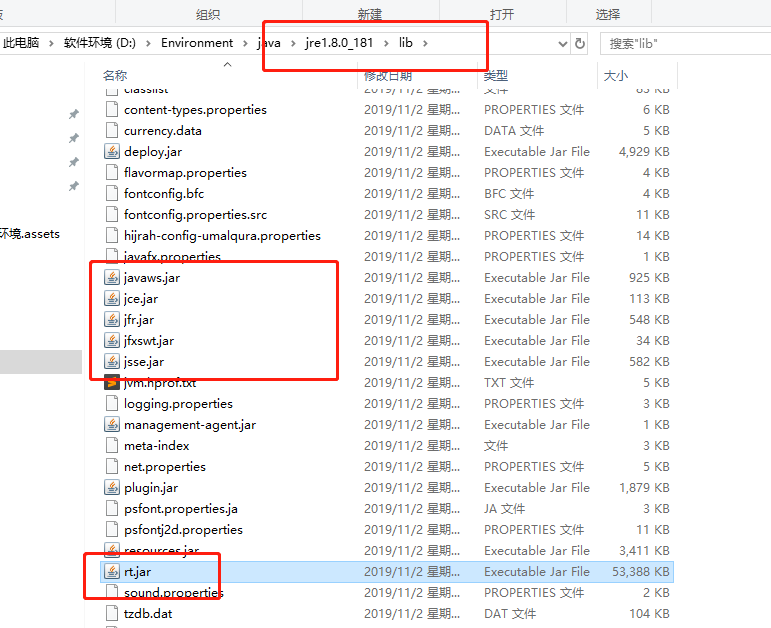Navigate to 软件环境 (D:) breadcrumb
This screenshot has height=628, width=771.
(100, 43)
